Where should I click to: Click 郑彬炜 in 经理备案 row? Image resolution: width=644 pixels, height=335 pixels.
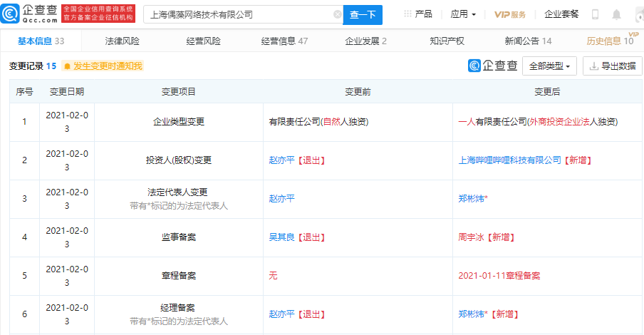(472, 314)
